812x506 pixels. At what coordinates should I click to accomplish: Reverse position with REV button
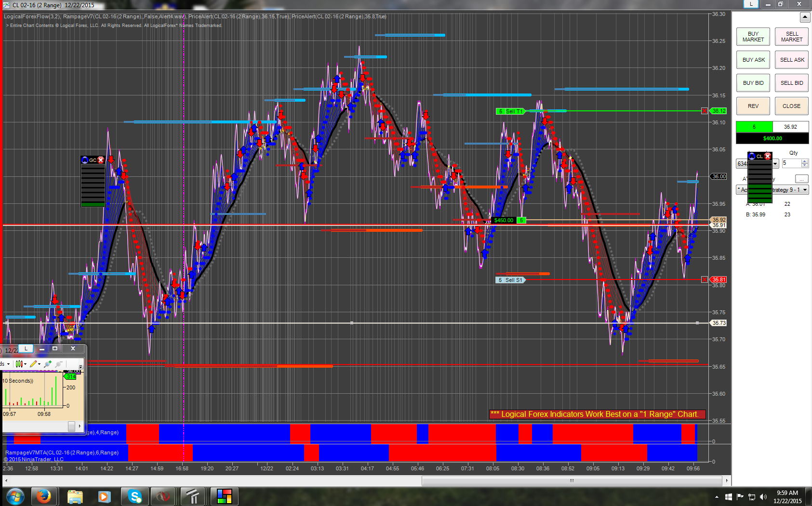[x=753, y=106]
